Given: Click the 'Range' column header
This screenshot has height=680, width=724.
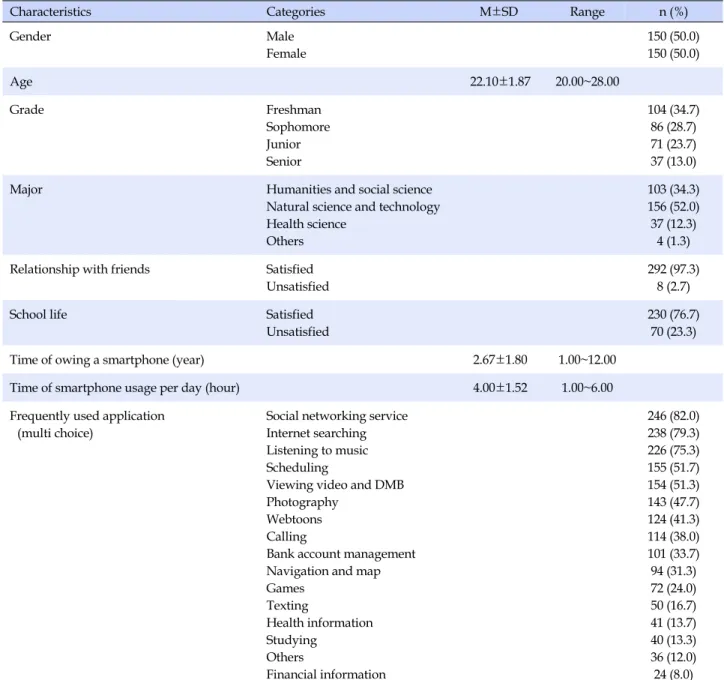Looking at the screenshot, I should point(587,12).
